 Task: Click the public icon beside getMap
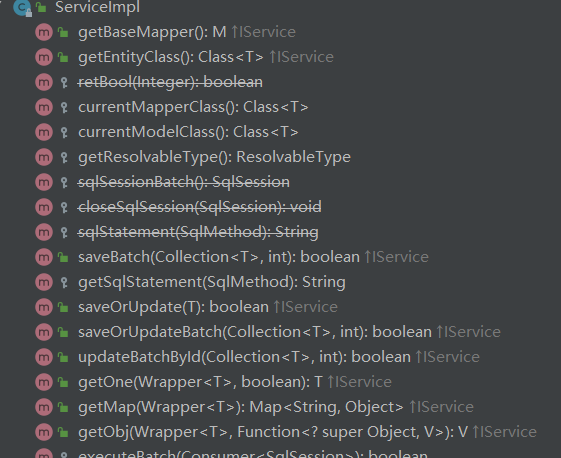63,407
